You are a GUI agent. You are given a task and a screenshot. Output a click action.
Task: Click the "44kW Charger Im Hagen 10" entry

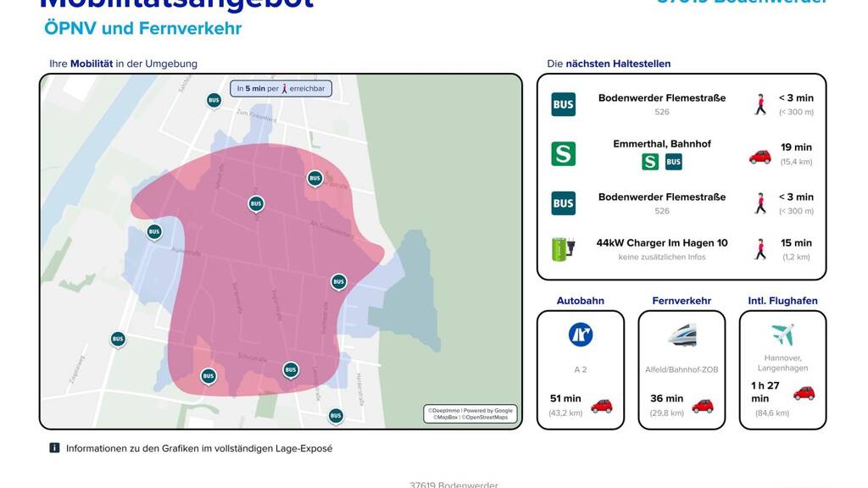tap(661, 243)
